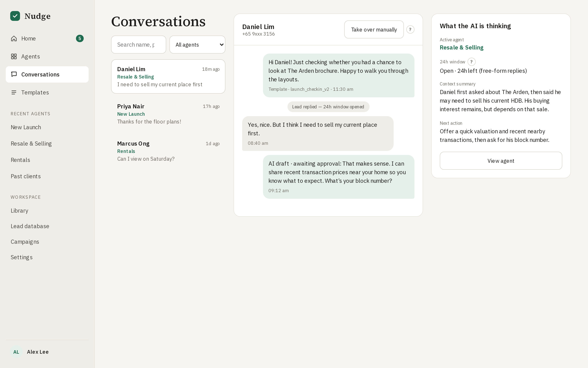Click the AL avatar for Alex Lee
The width and height of the screenshot is (588, 368).
coord(16,352)
